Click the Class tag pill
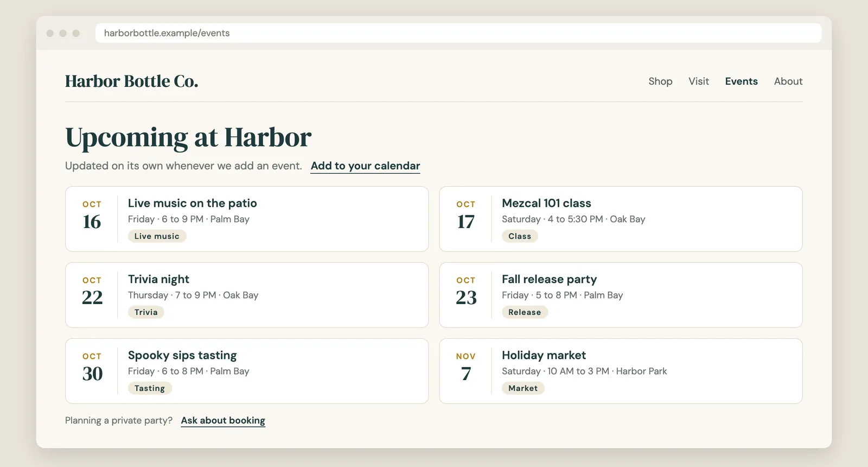The height and width of the screenshot is (467, 868). 520,236
